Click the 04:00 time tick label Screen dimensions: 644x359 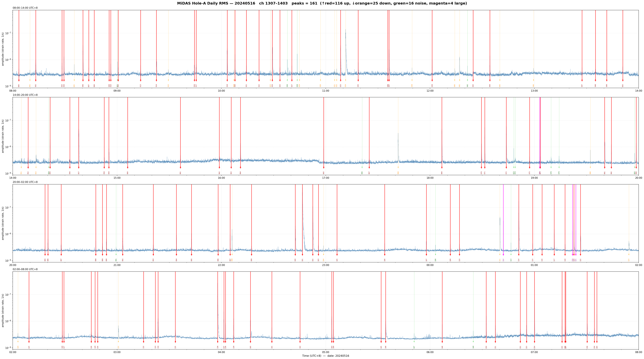(x=221, y=352)
